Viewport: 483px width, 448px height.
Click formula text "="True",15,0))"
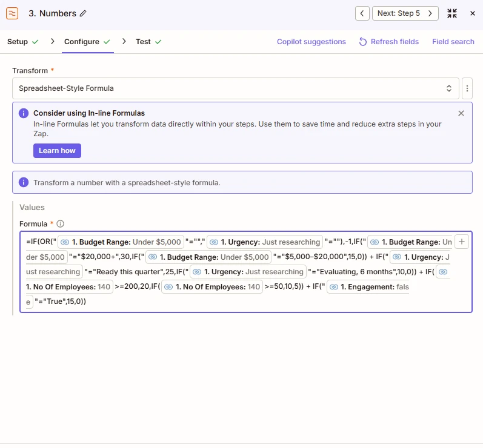61,301
